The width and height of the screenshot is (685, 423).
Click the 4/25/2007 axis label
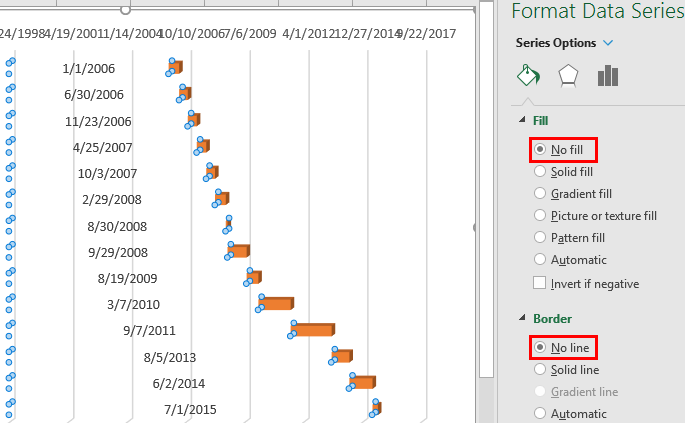[x=103, y=148]
